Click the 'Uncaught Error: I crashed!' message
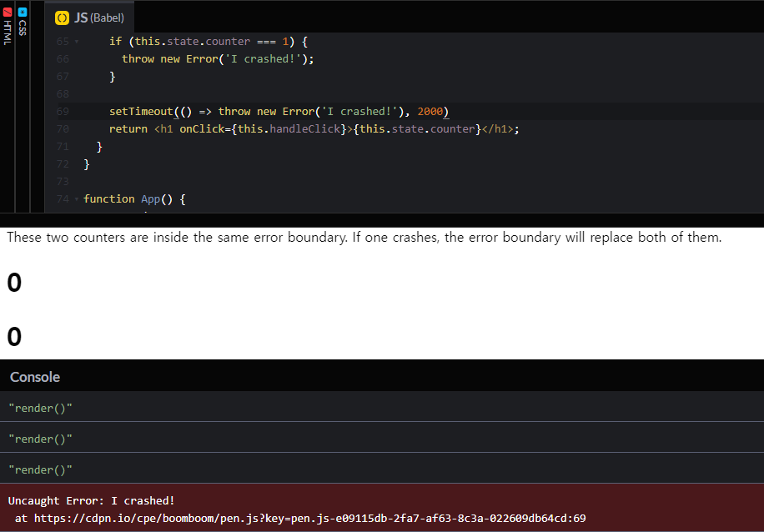The height and width of the screenshot is (532, 764). pyautogui.click(x=91, y=501)
